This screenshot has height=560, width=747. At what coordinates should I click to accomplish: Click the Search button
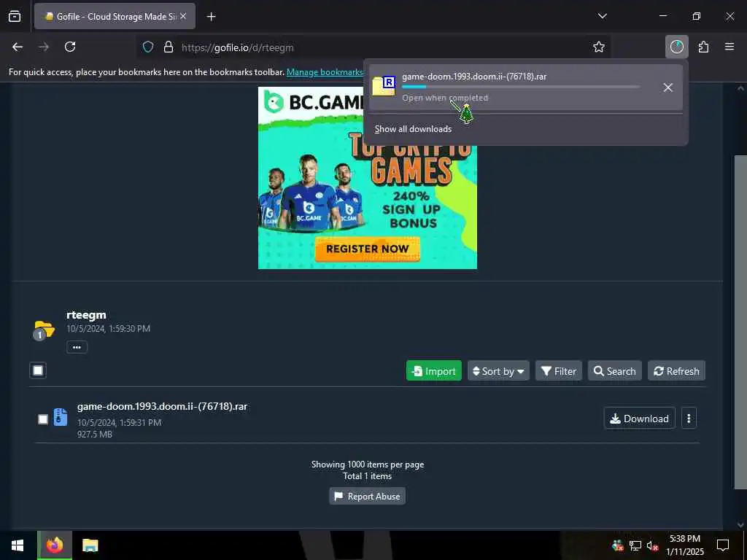(614, 371)
